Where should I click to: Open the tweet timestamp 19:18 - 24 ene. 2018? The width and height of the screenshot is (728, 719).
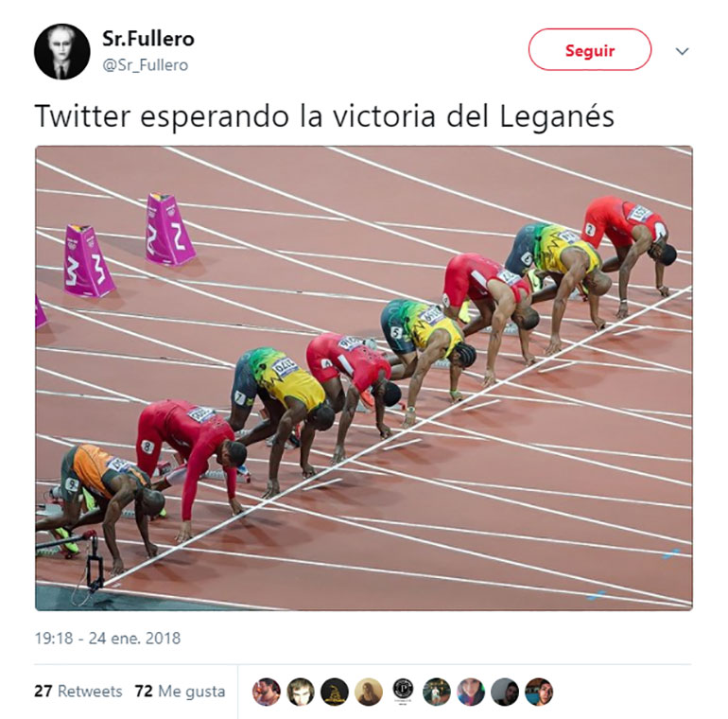point(108,639)
